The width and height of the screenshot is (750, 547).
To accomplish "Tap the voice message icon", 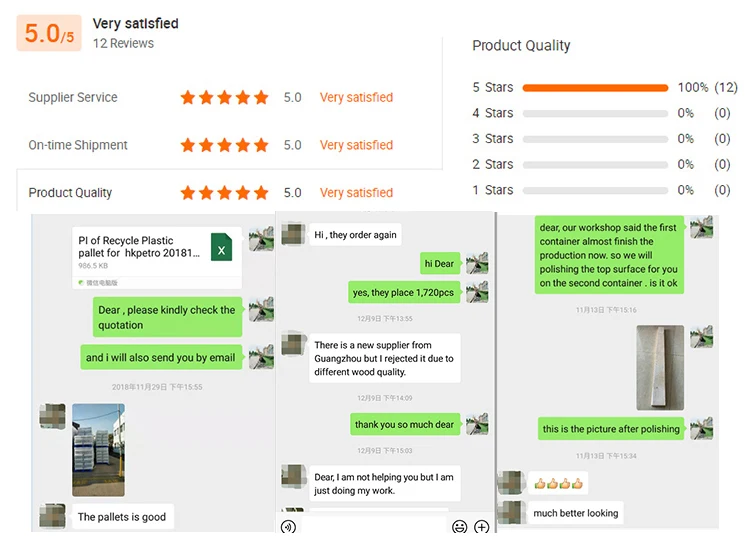I will click(288, 527).
